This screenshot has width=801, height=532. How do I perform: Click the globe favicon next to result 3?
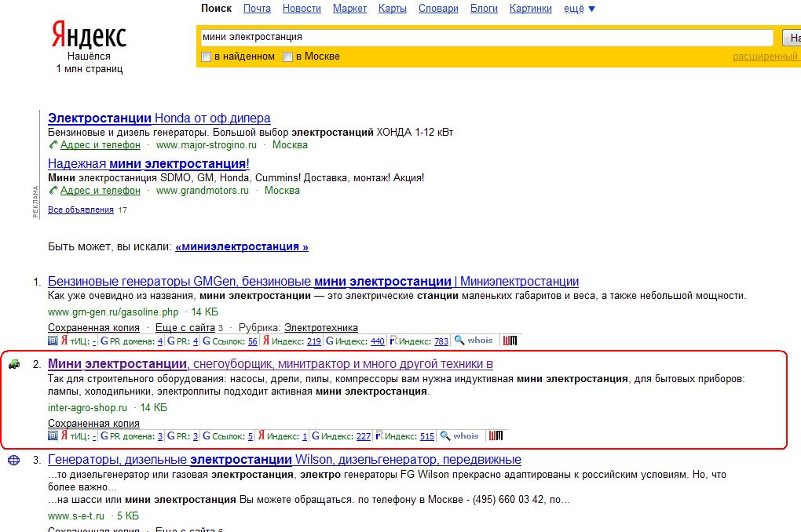[x=14, y=460]
